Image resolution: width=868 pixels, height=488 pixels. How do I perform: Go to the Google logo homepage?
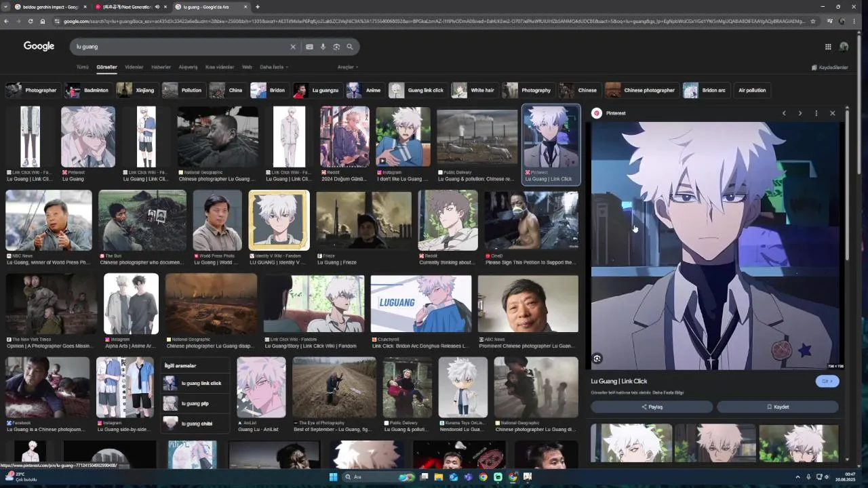tap(39, 46)
